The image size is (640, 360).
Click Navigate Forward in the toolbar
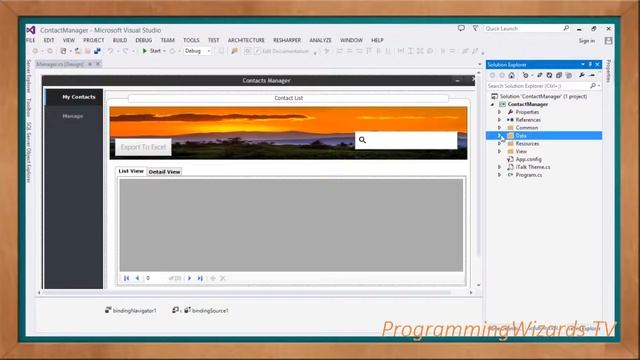point(50,51)
